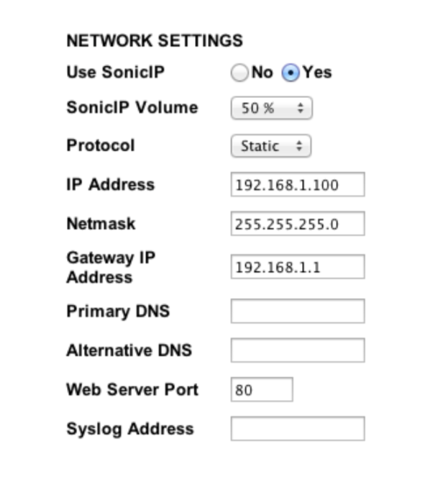Click the empty Primary DNS field

pos(297,312)
